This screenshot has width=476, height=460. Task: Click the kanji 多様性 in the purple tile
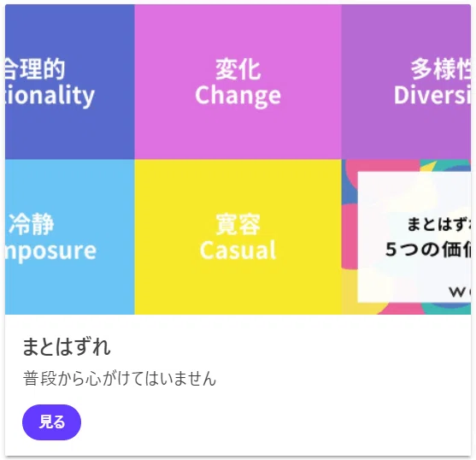coord(441,69)
